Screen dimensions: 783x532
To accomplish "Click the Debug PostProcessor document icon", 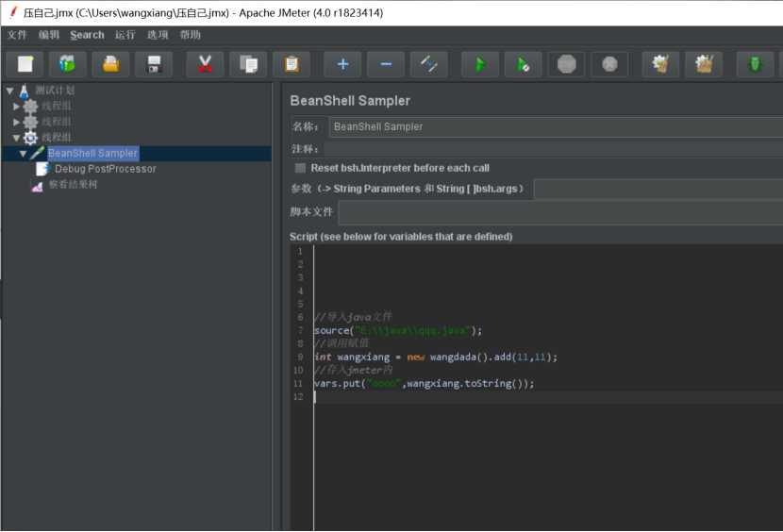I will pos(42,169).
